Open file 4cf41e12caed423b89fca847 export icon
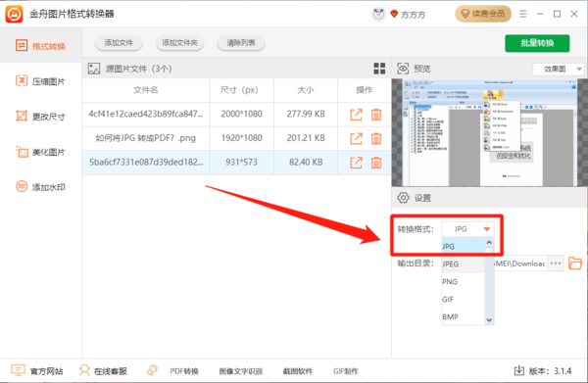 (x=357, y=115)
